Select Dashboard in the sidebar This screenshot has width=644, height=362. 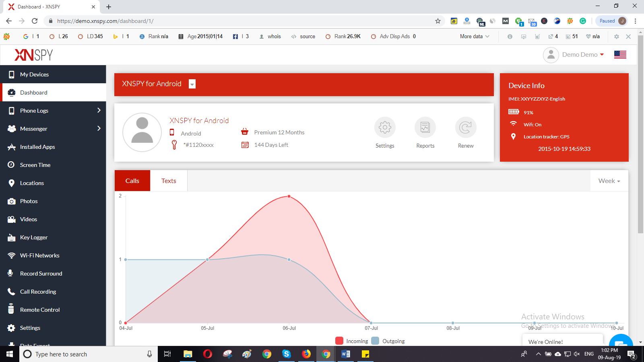point(54,93)
